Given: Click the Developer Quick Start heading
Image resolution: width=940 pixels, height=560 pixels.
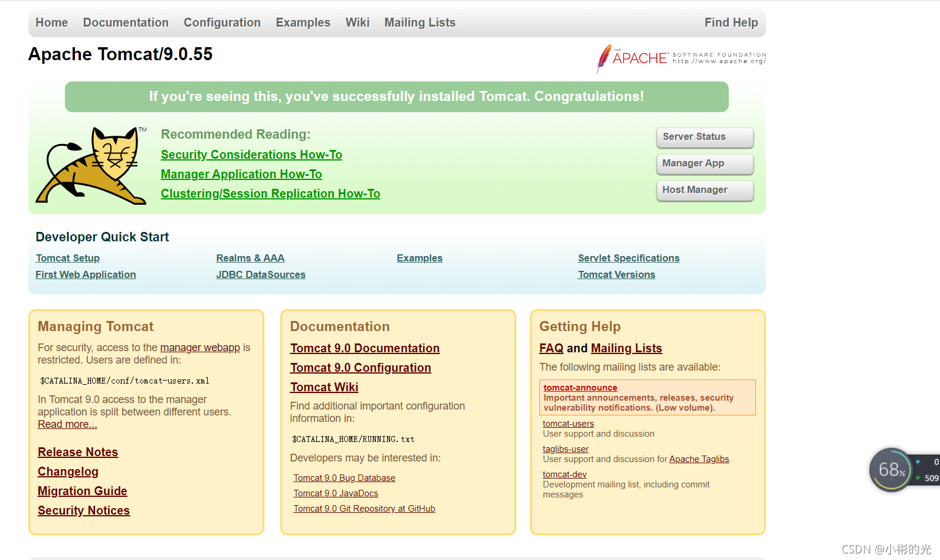Looking at the screenshot, I should (102, 237).
